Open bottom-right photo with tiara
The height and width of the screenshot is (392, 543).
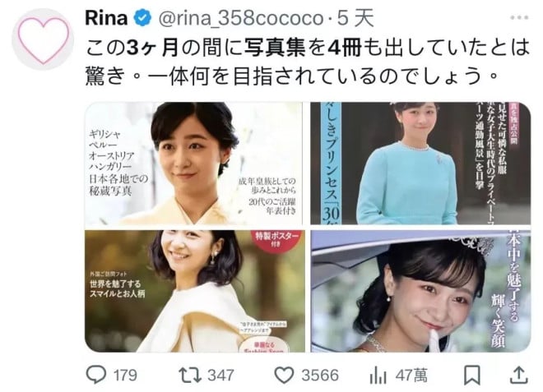point(420,291)
